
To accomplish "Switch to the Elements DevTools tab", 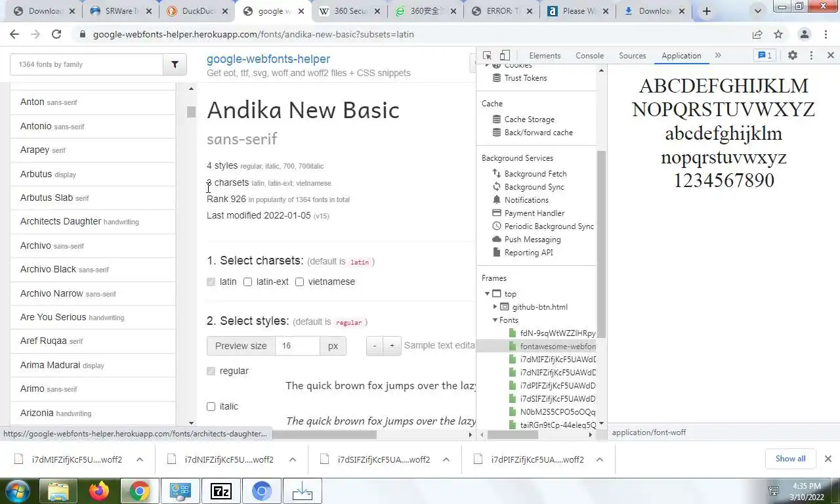I will [545, 56].
